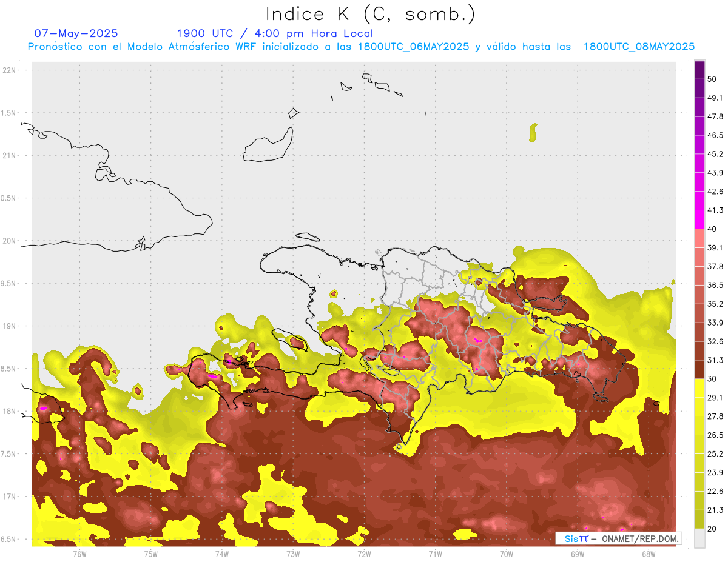Click the "71W" longitude label

click(435, 554)
